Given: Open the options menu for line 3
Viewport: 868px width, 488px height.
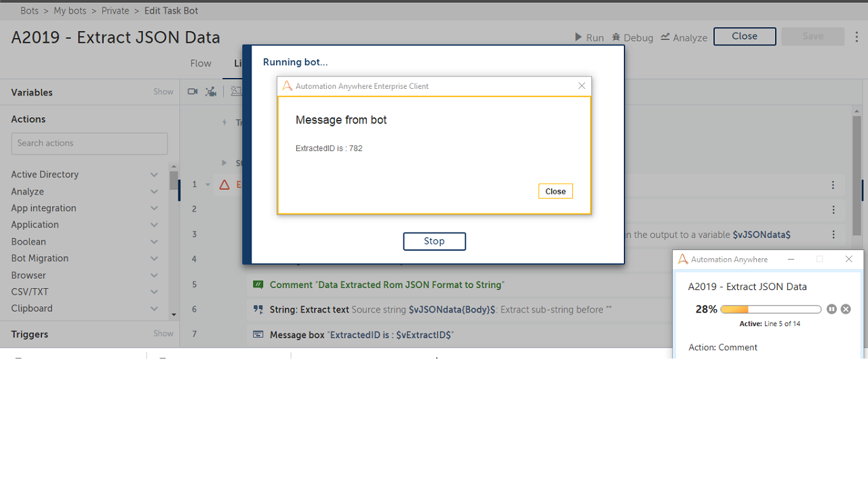Looking at the screenshot, I should tap(833, 235).
